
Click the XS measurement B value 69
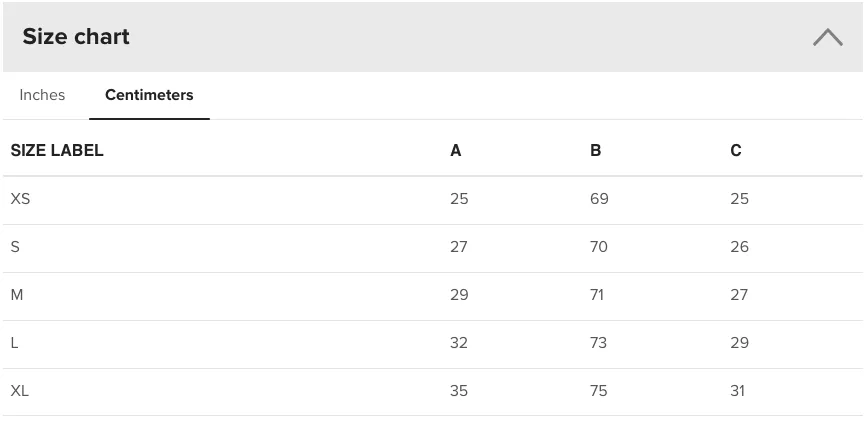click(x=599, y=198)
